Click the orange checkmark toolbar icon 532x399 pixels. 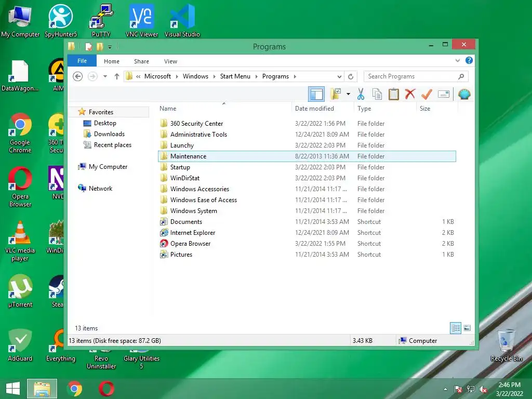coord(427,94)
